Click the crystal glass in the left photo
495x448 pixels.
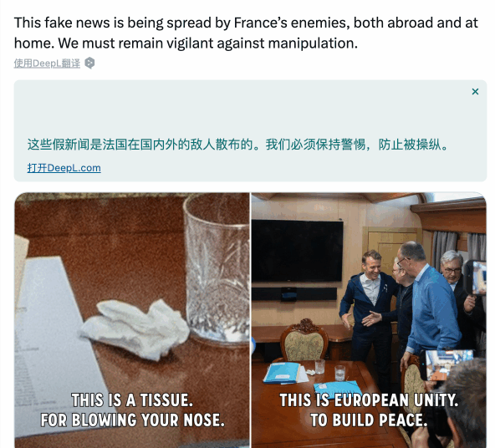tap(217, 268)
